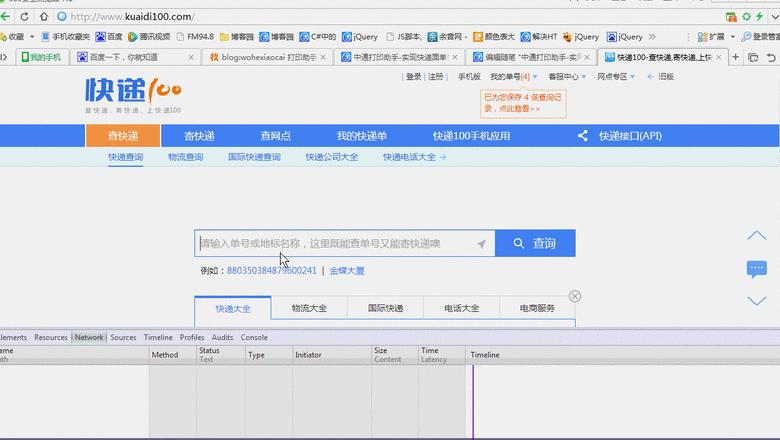Open the 登录管家 login manager
Image resolution: width=780 pixels, height=440 pixels.
click(x=761, y=37)
